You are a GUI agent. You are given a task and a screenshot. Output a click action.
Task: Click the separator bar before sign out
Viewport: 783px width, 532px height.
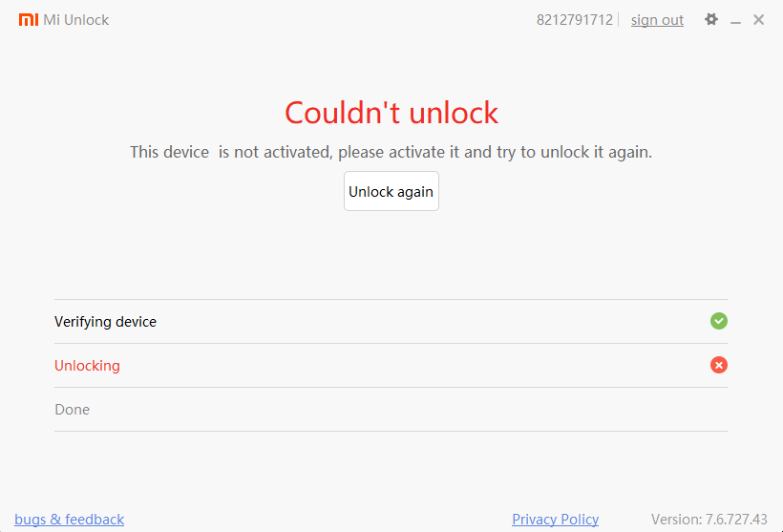618,20
